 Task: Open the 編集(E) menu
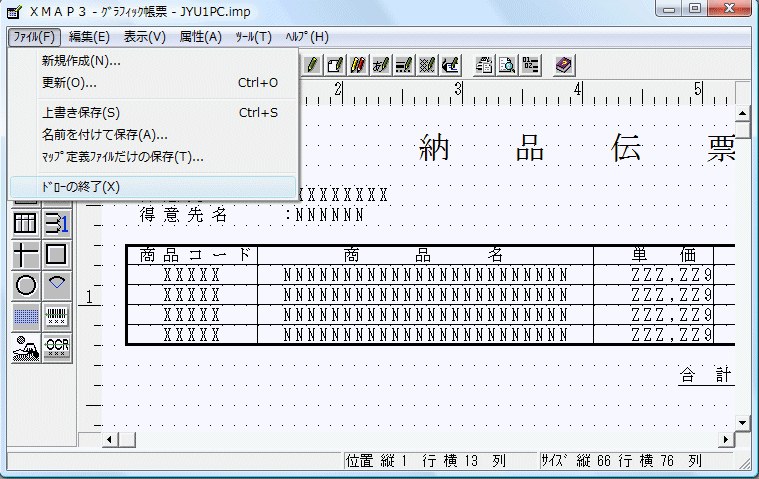tap(89, 37)
